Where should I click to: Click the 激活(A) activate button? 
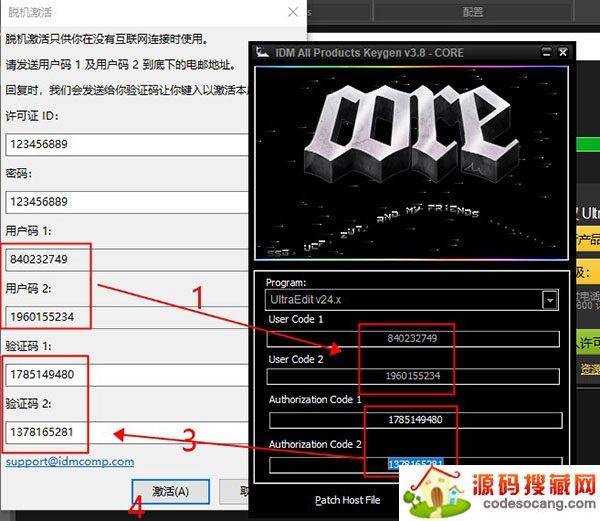coord(171,492)
